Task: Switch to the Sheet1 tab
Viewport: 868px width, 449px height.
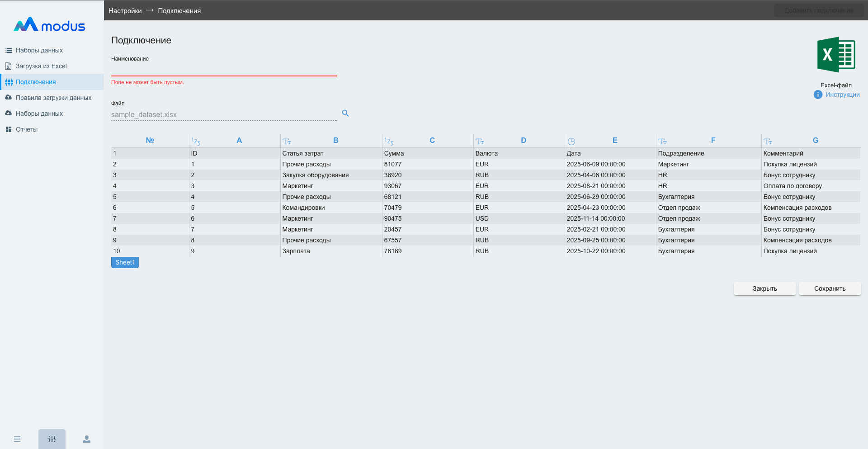Action: pyautogui.click(x=125, y=262)
